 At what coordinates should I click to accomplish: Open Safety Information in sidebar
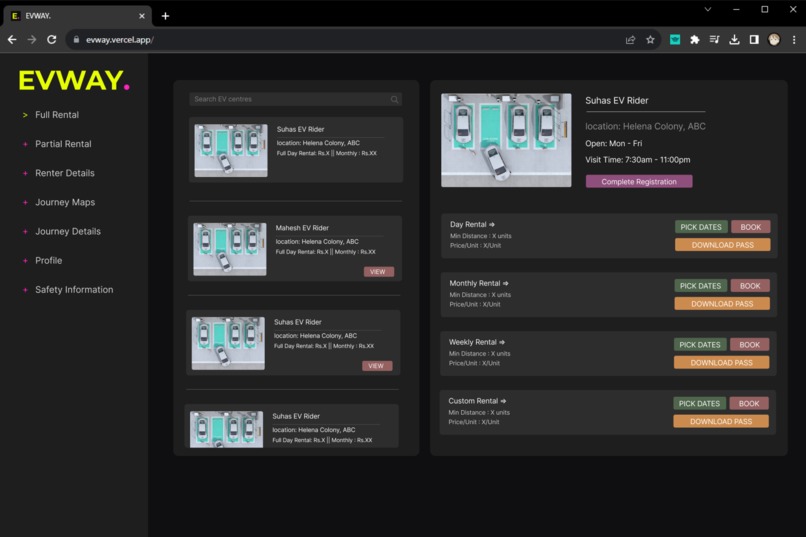click(74, 290)
